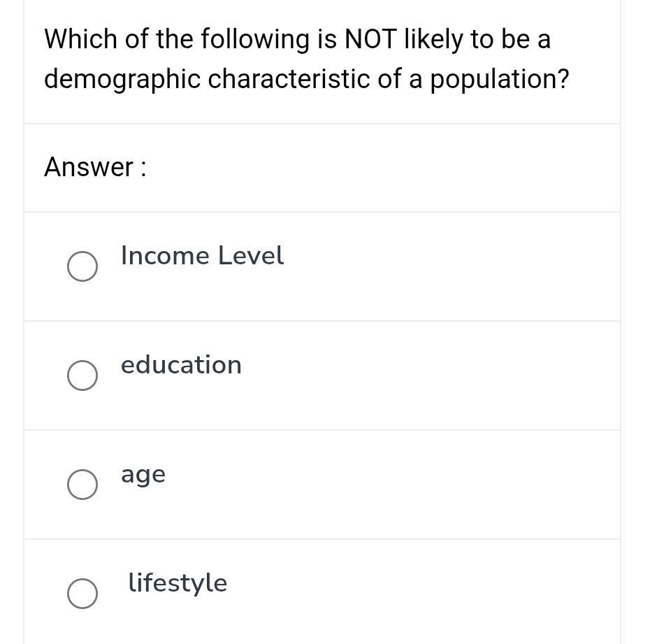Click the age answer row
Screen dimensions: 657x644
(322, 484)
